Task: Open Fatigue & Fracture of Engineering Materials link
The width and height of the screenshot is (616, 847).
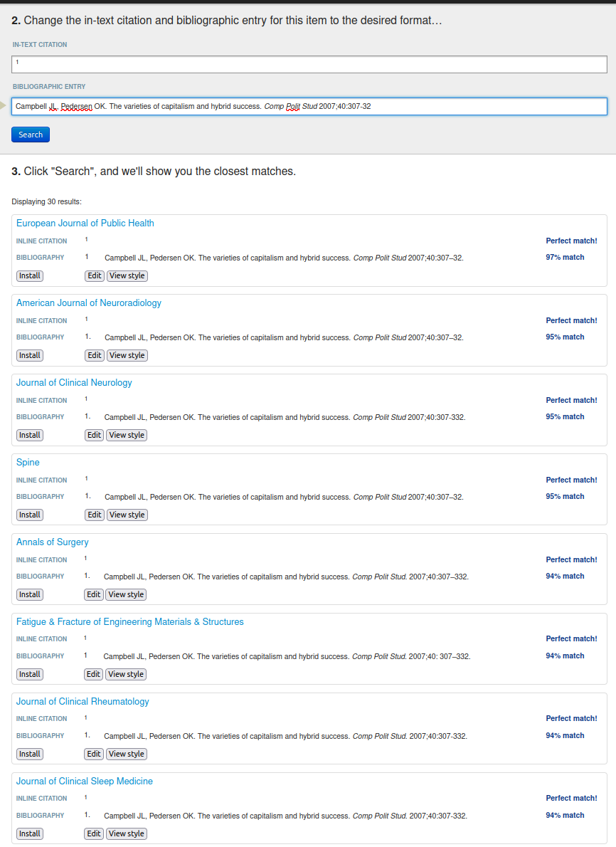Action: tap(129, 622)
